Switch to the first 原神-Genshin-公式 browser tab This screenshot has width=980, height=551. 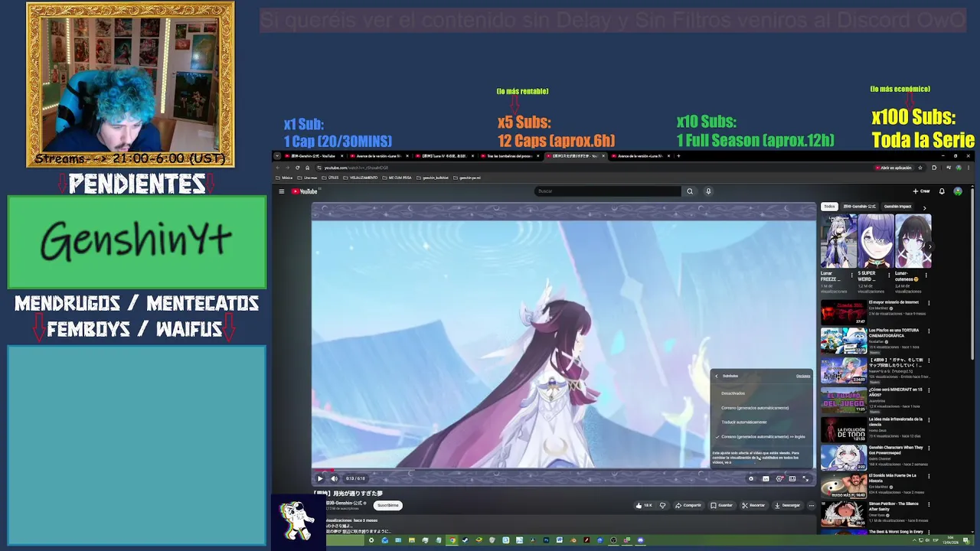click(312, 156)
